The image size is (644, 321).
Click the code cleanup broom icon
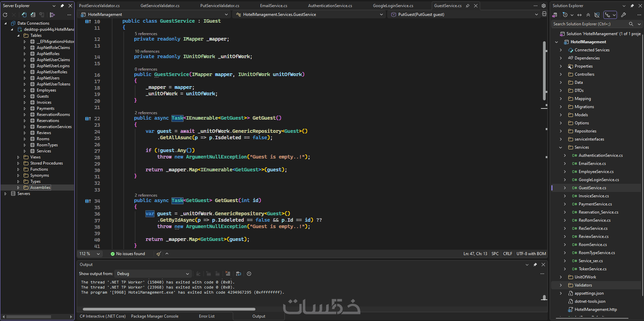point(158,254)
